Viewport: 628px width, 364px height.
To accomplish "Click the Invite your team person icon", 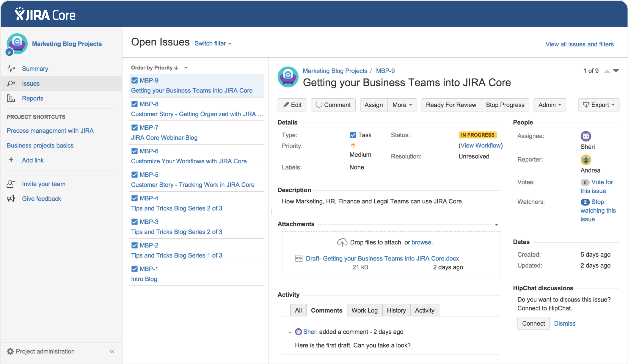I will (x=11, y=184).
